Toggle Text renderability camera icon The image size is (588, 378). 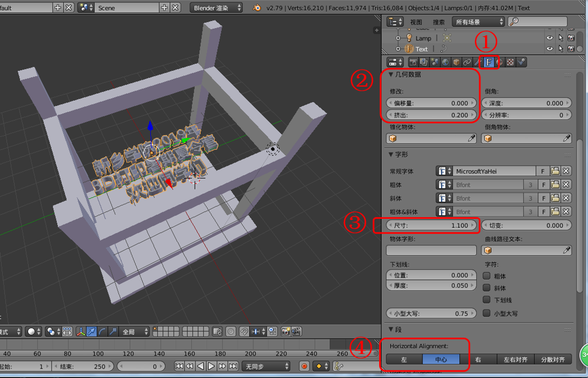(571, 49)
